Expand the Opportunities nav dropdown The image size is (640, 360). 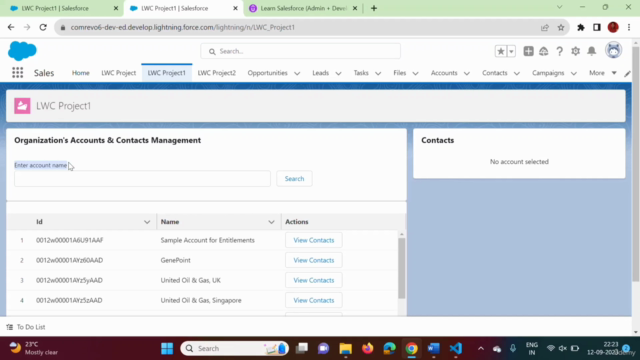coord(297,73)
